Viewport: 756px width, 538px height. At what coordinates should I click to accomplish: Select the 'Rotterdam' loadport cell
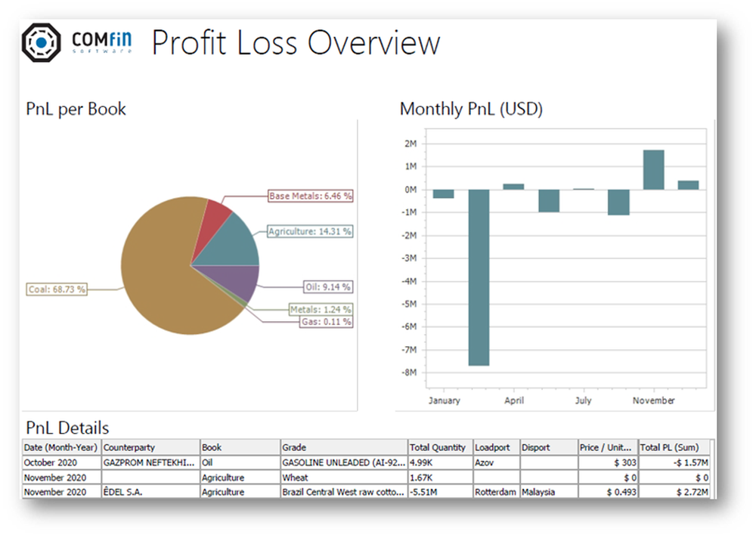pyautogui.click(x=496, y=492)
